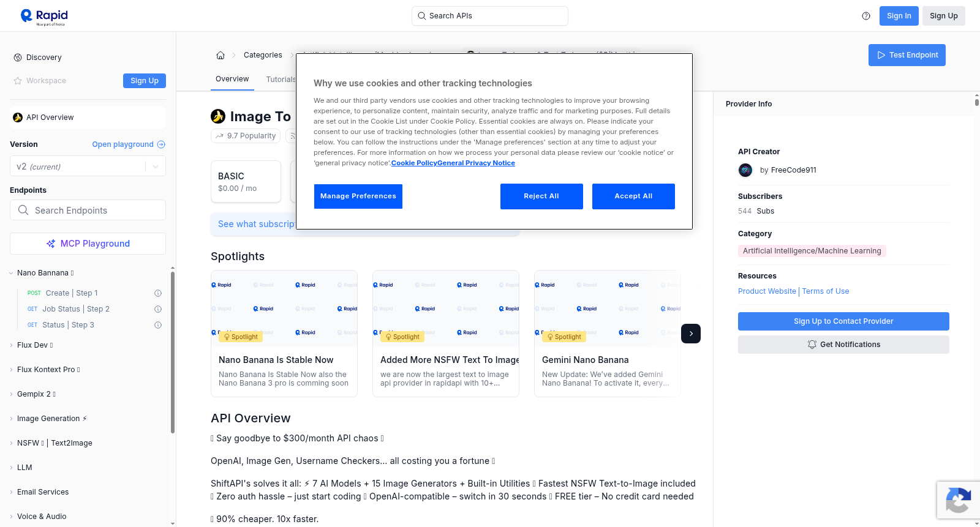The image size is (980, 527).
Task: Click the Workspace star icon
Action: 18,81
